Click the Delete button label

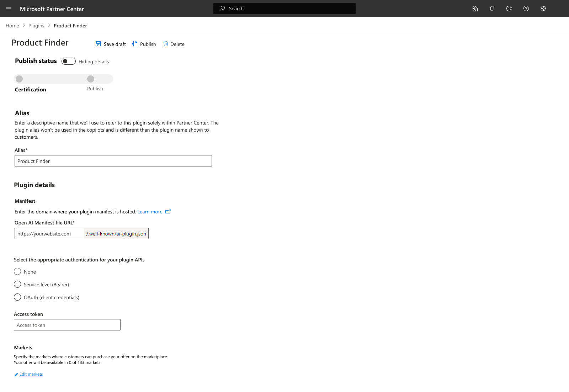point(177,44)
